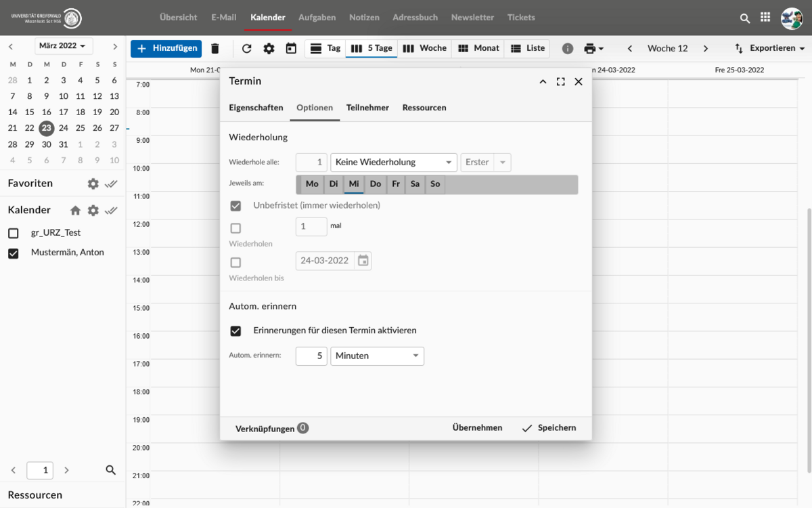
Task: Click the refresh calendar icon
Action: [x=246, y=48]
